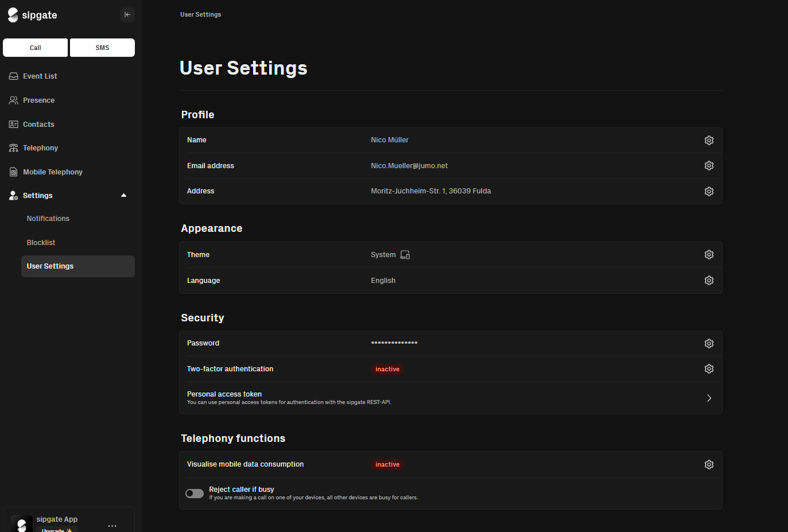Click the SMS button
This screenshot has width=788, height=532.
(102, 48)
